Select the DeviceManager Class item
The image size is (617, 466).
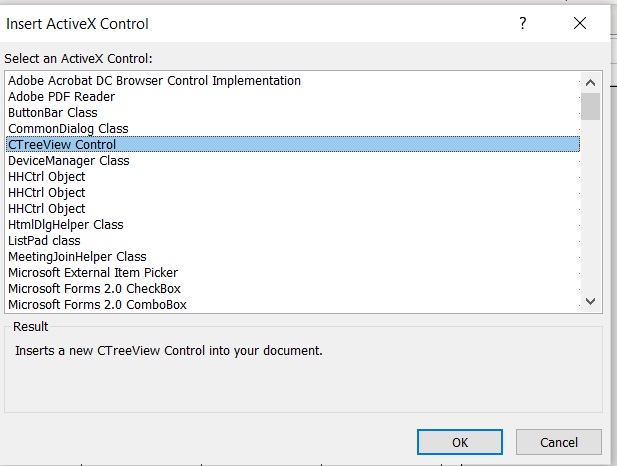tap(69, 161)
